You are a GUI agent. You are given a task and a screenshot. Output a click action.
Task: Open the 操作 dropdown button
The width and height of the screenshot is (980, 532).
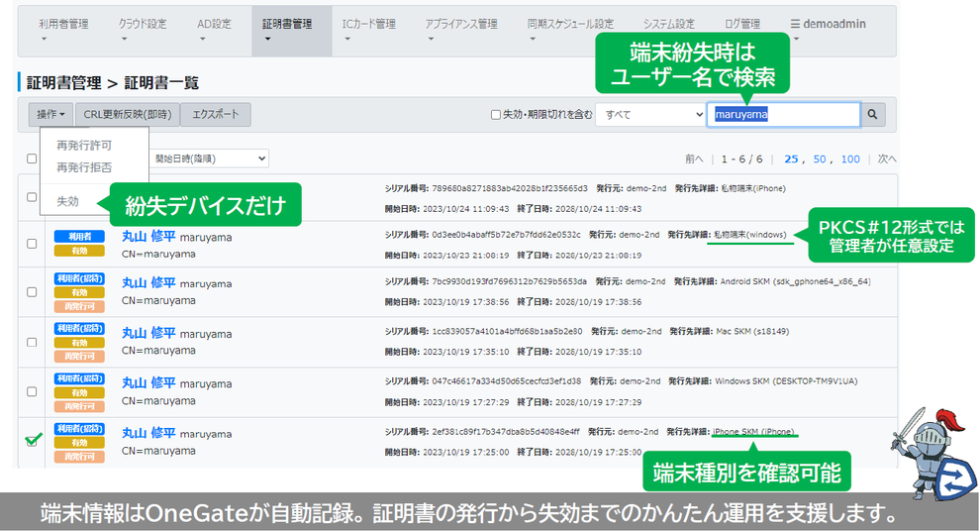coord(50,115)
